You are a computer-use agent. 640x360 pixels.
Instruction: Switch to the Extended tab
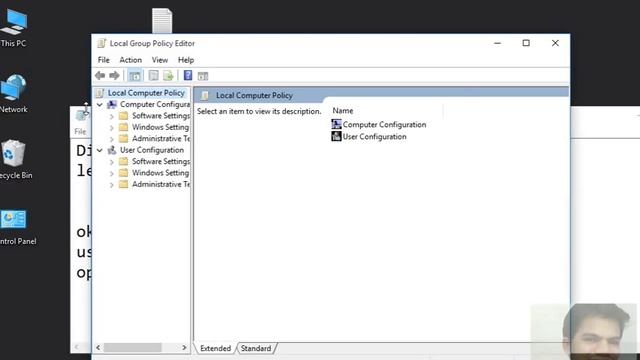point(215,348)
